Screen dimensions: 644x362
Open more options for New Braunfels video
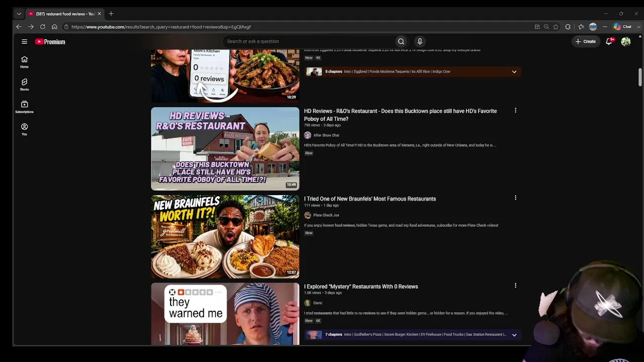[515, 198]
